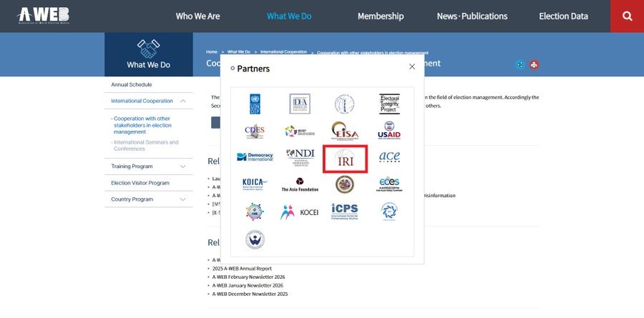Open the circular seal logo in the last row
The image size is (644, 318).
click(255, 239)
